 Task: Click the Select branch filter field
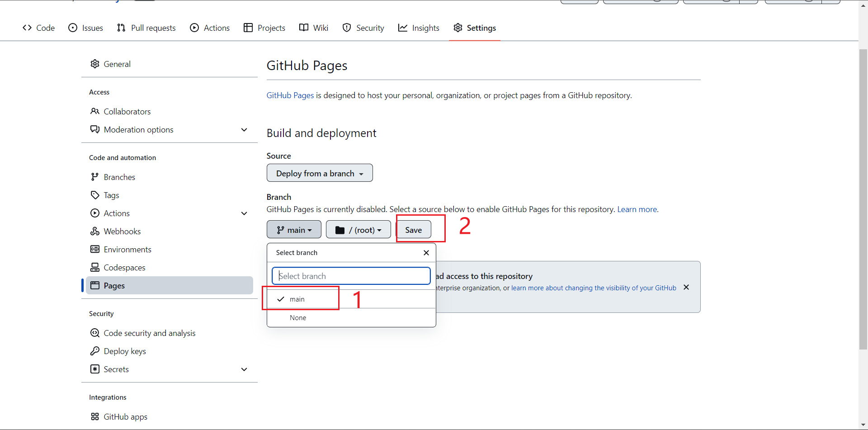pos(351,276)
